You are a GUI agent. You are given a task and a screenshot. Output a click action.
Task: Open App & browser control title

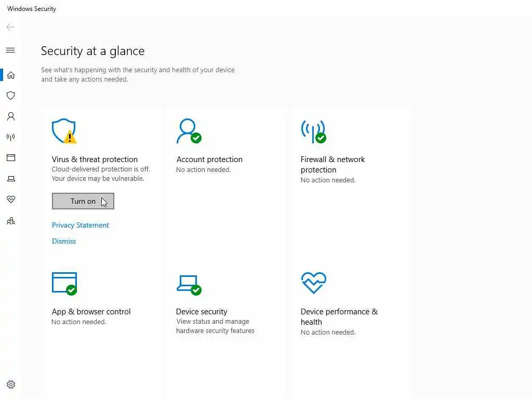tap(91, 312)
